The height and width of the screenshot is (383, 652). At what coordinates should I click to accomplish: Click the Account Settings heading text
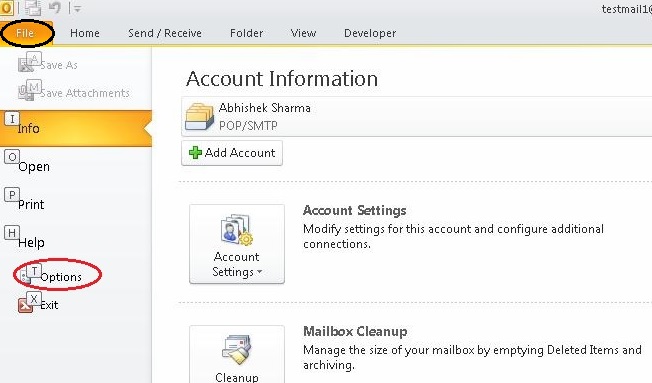coord(355,210)
